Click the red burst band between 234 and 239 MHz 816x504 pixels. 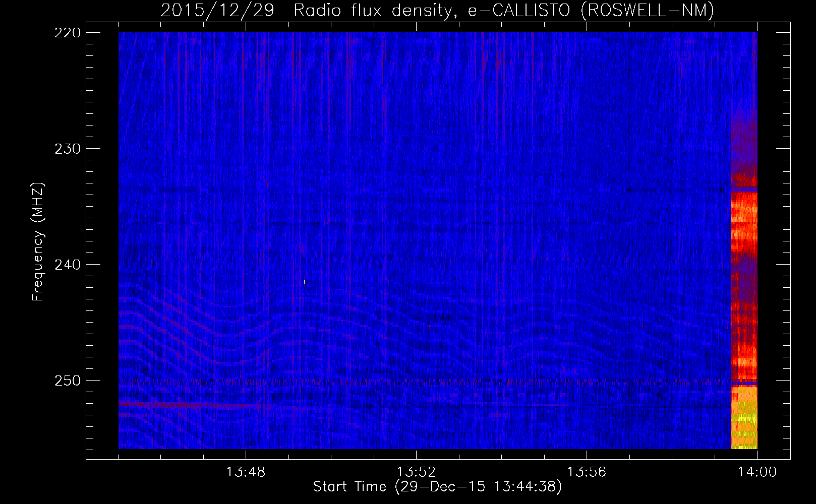click(744, 222)
